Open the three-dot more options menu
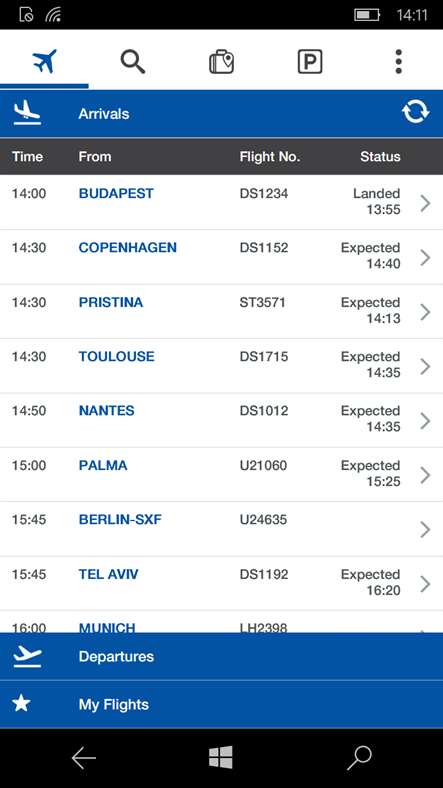The width and height of the screenshot is (443, 788). 398,61
